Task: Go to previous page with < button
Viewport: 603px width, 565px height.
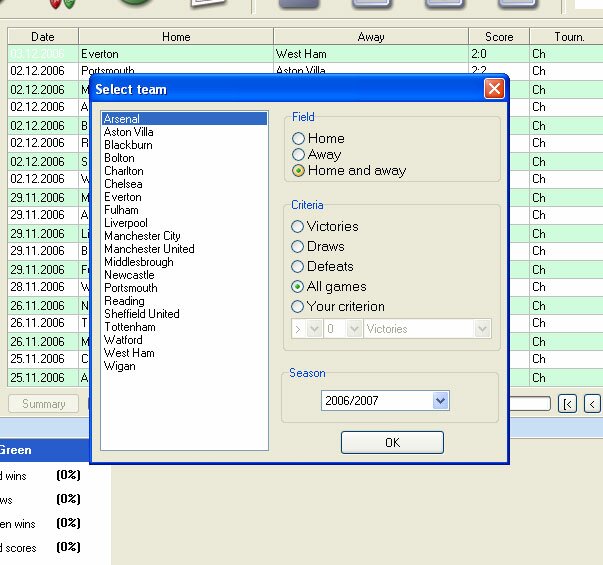Action: 593,404
